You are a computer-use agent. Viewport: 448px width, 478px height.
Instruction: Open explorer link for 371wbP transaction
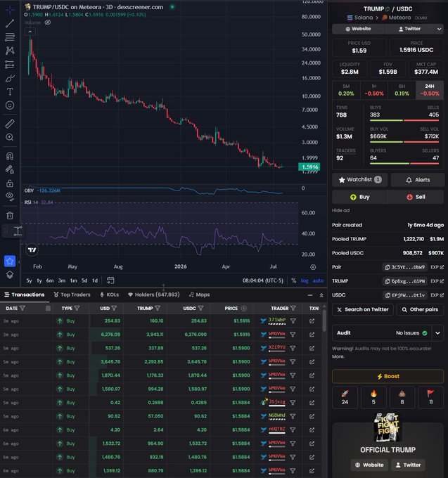coord(312,321)
